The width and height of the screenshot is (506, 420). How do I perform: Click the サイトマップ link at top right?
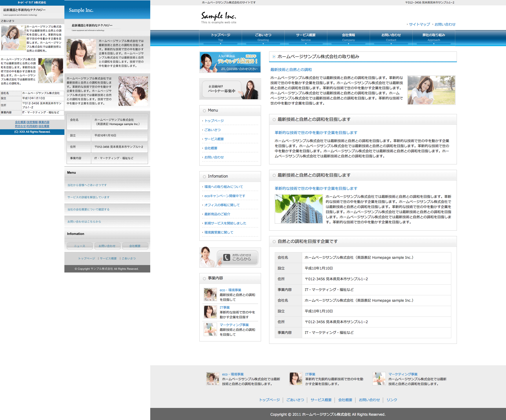point(419,24)
